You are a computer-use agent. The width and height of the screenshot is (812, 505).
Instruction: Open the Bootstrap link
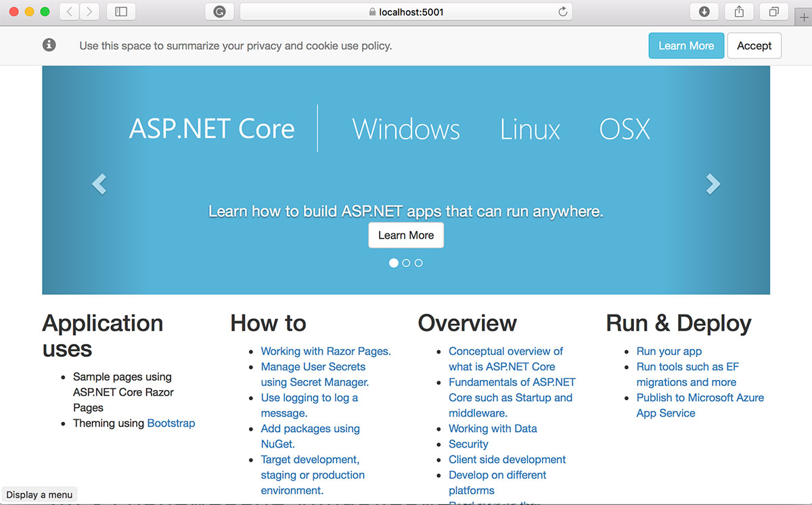tap(171, 423)
